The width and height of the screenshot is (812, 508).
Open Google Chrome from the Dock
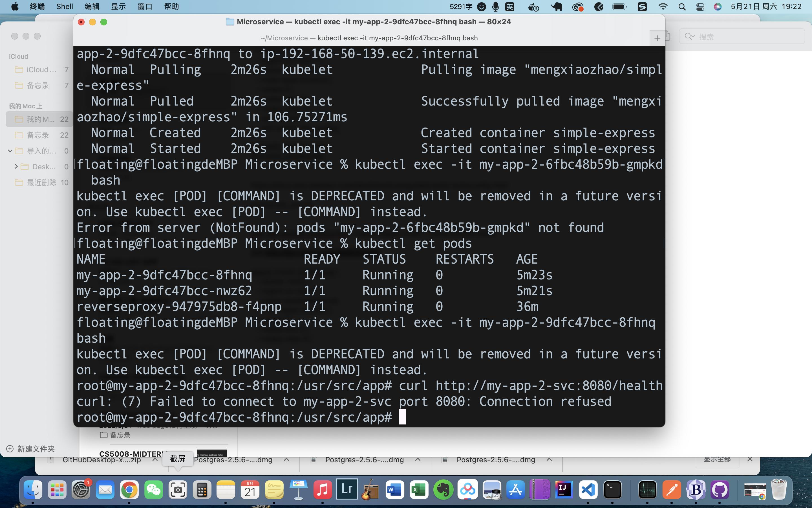point(129,490)
